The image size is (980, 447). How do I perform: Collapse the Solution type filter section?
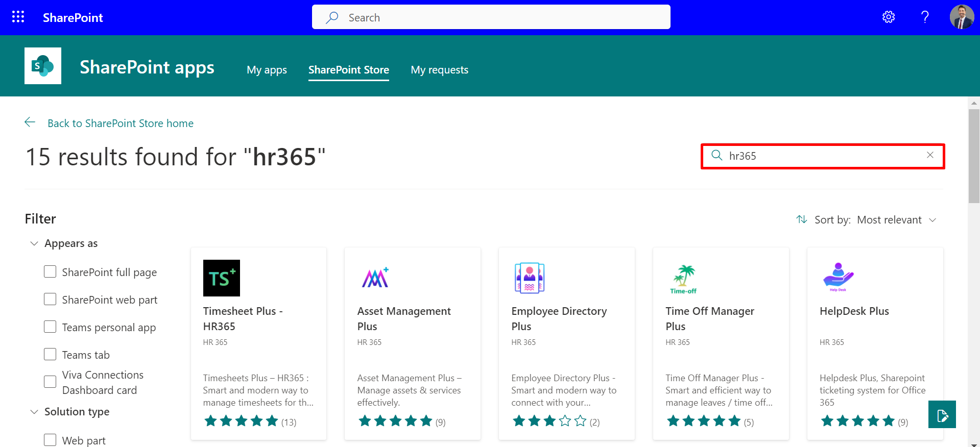coord(34,412)
